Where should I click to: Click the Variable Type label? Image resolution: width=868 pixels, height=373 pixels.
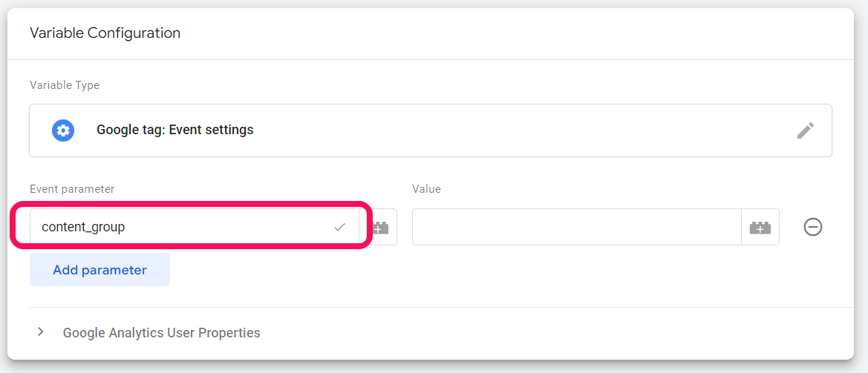(65, 85)
